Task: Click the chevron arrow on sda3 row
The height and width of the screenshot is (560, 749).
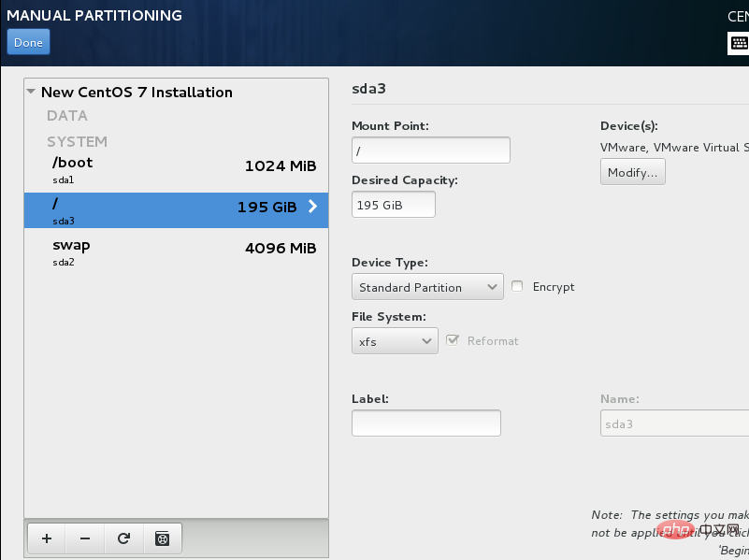Action: coord(312,207)
